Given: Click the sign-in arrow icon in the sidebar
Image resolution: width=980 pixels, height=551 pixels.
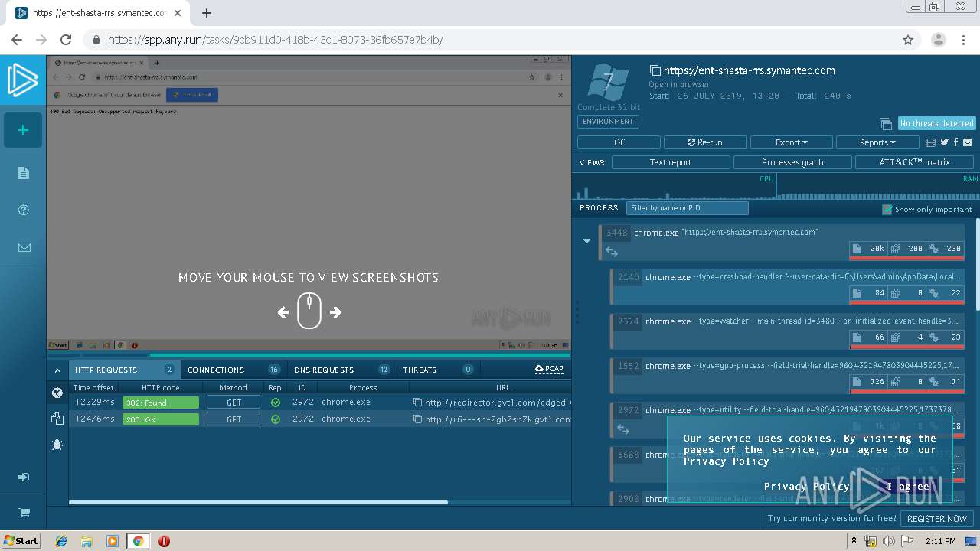Looking at the screenshot, I should coord(24,477).
